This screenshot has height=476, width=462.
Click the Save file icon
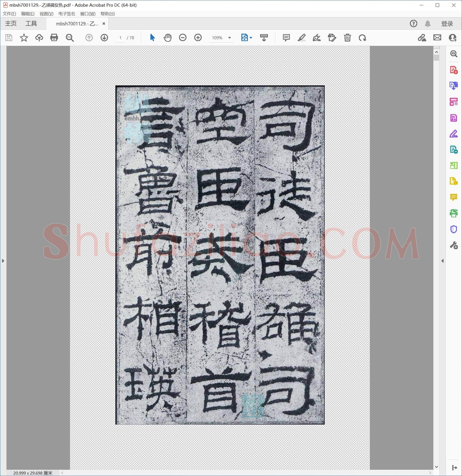[x=9, y=38]
